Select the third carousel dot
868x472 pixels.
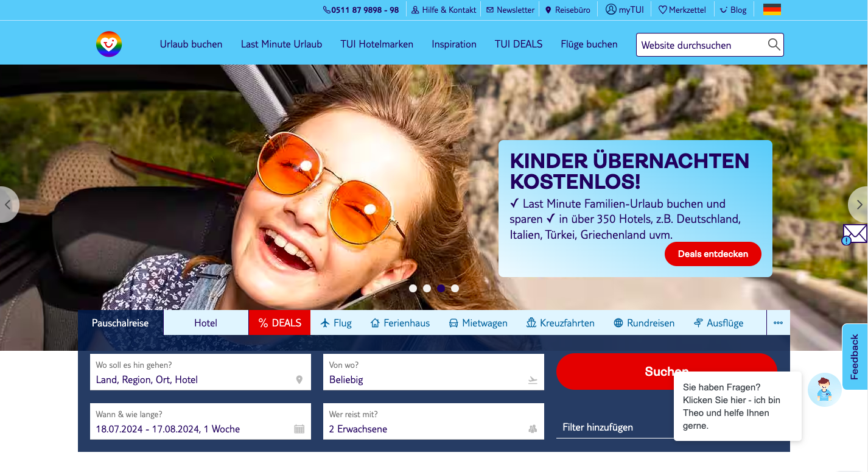441,288
